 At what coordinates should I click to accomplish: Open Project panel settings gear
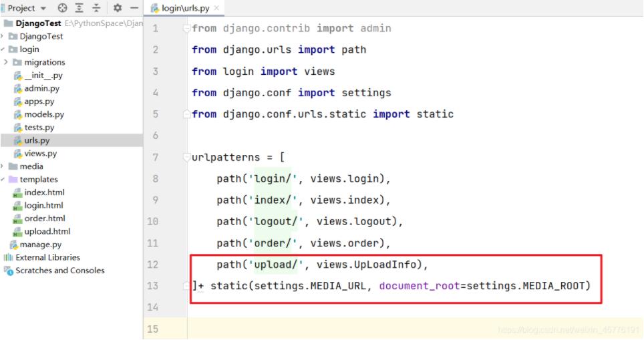coord(118,8)
